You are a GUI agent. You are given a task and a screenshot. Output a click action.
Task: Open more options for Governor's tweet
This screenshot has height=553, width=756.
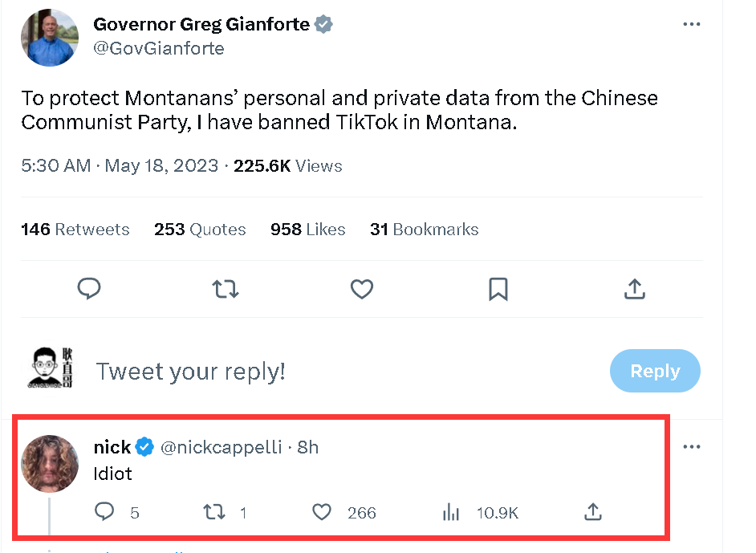[x=692, y=25]
